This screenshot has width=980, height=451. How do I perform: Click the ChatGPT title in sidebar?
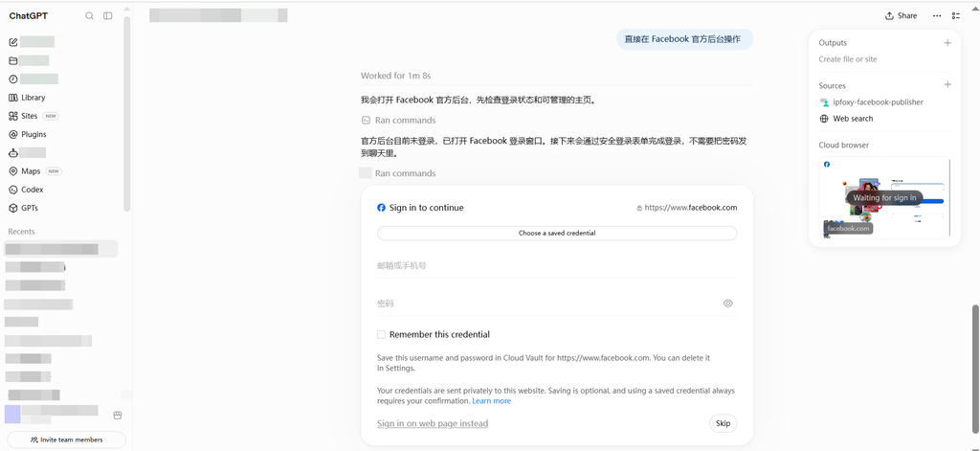[28, 16]
